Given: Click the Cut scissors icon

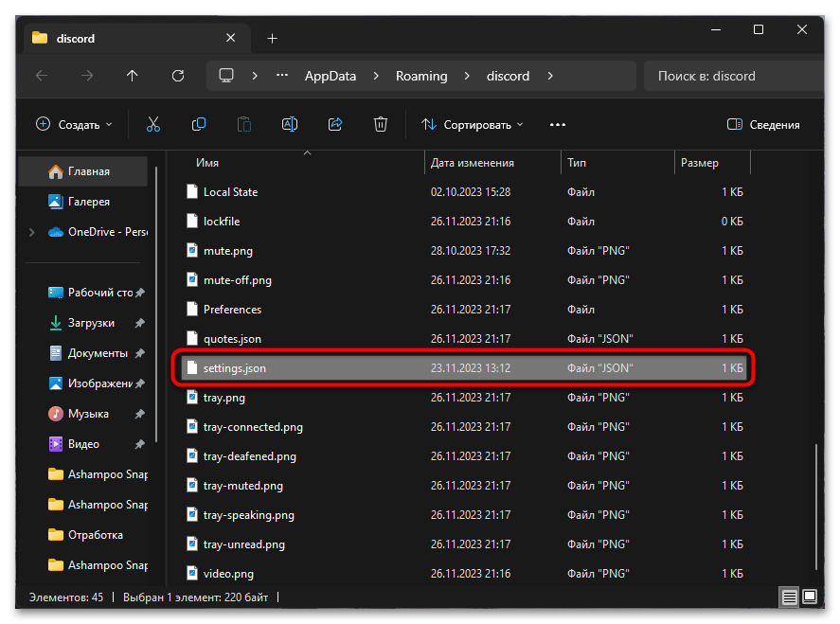Looking at the screenshot, I should click(153, 124).
